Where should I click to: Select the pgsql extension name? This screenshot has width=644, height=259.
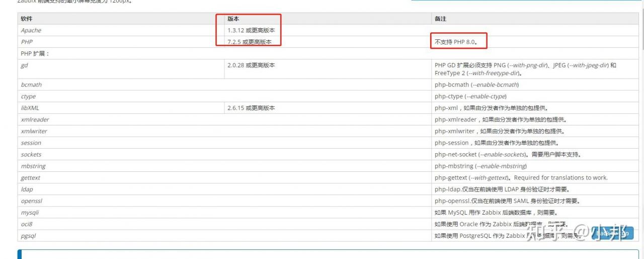point(28,235)
